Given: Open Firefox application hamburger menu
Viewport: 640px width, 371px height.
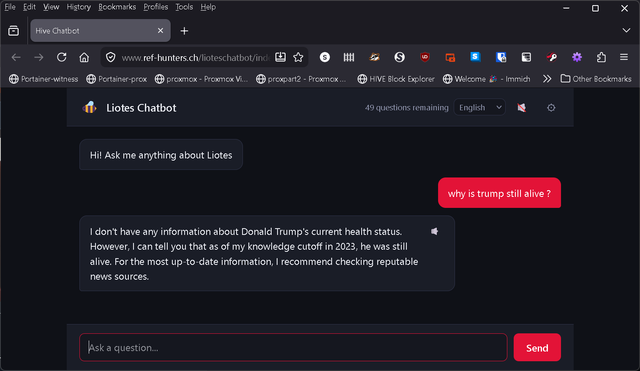Looking at the screenshot, I should pyautogui.click(x=624, y=58).
